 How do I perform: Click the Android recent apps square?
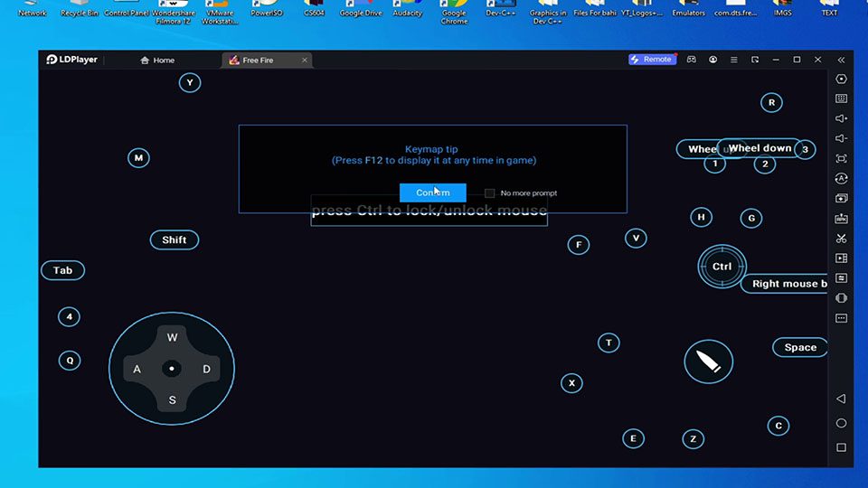click(841, 447)
